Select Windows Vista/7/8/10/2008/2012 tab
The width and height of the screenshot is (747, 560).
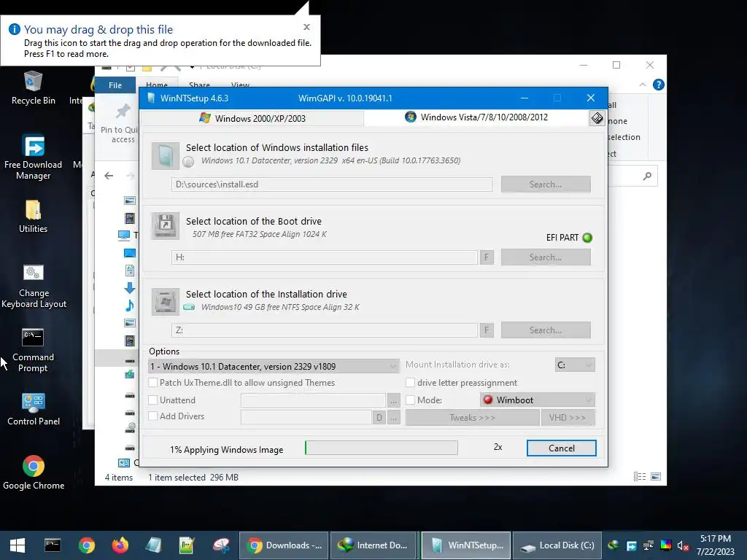476,117
